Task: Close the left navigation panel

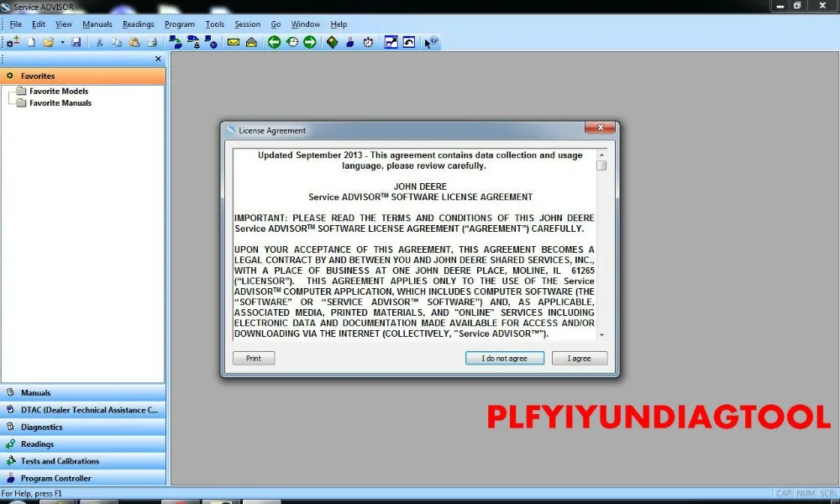Action: (x=158, y=59)
